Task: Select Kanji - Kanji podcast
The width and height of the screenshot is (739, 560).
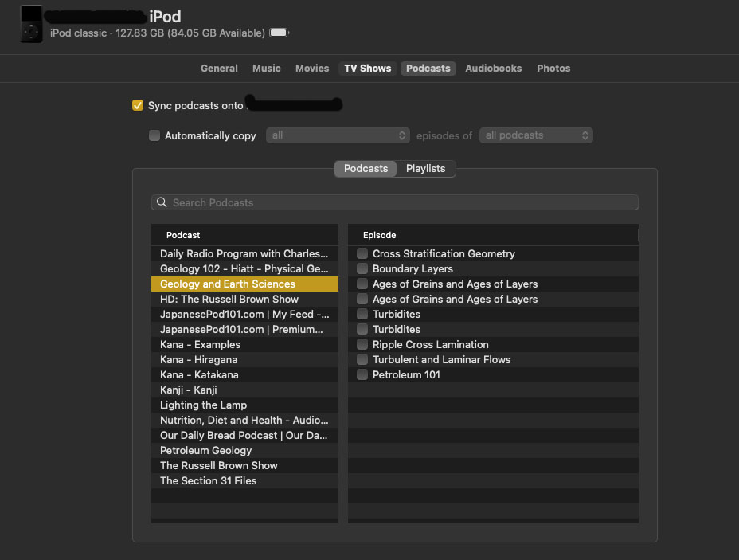Action: pyautogui.click(x=244, y=390)
